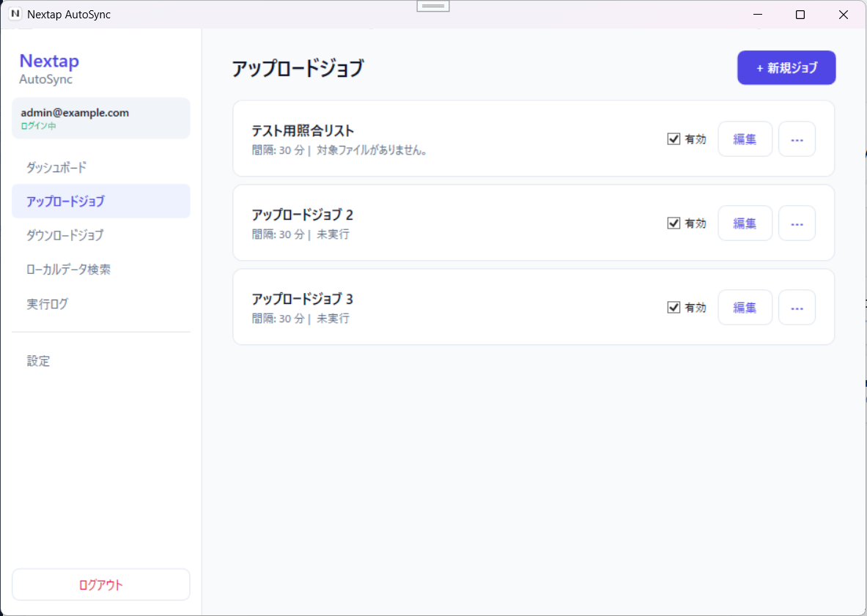Uncheck 有効 for アップロードジョブ 3
The image size is (867, 616).
(x=674, y=307)
